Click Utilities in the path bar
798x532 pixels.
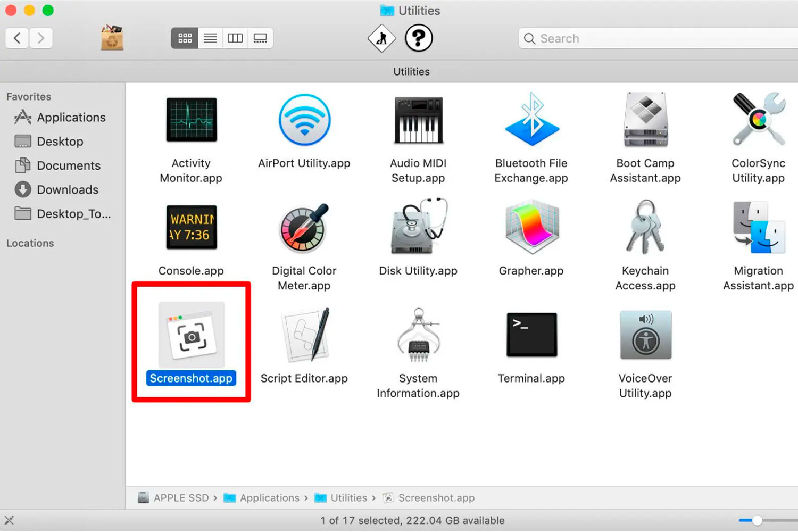(x=341, y=498)
